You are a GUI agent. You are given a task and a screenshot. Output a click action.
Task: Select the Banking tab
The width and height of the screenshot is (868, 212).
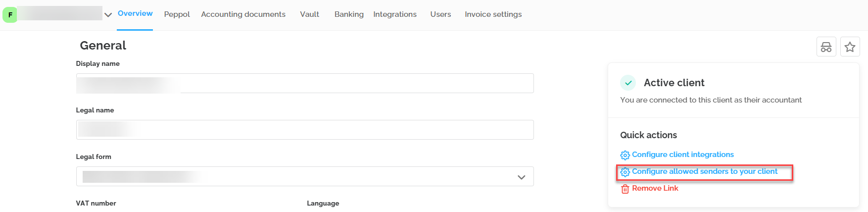(x=349, y=14)
